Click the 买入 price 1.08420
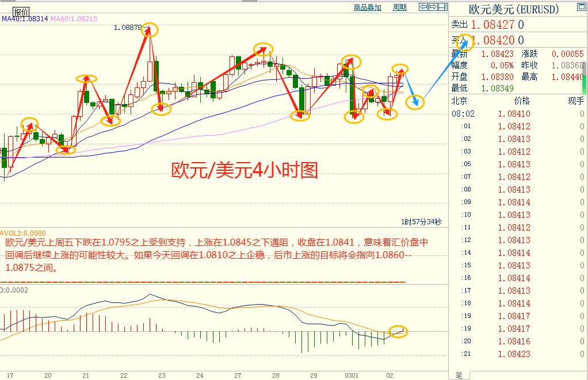 tap(492, 40)
